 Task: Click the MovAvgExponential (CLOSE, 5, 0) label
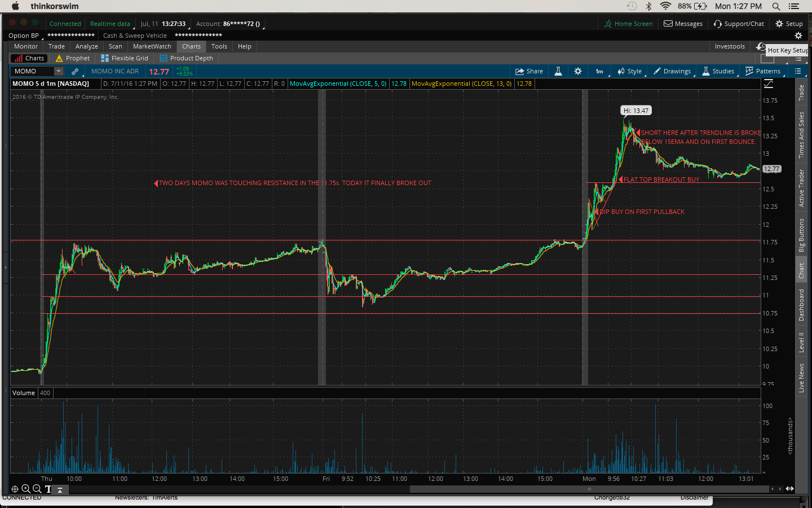click(338, 84)
